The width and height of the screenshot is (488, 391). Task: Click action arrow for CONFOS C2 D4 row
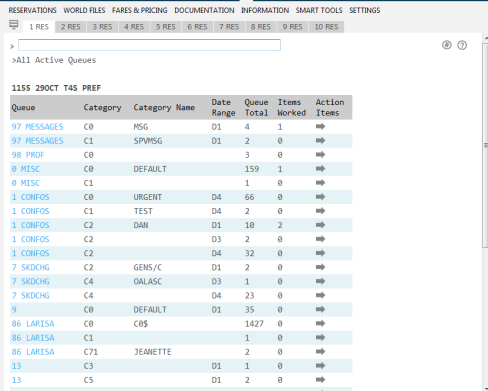tap(320, 253)
